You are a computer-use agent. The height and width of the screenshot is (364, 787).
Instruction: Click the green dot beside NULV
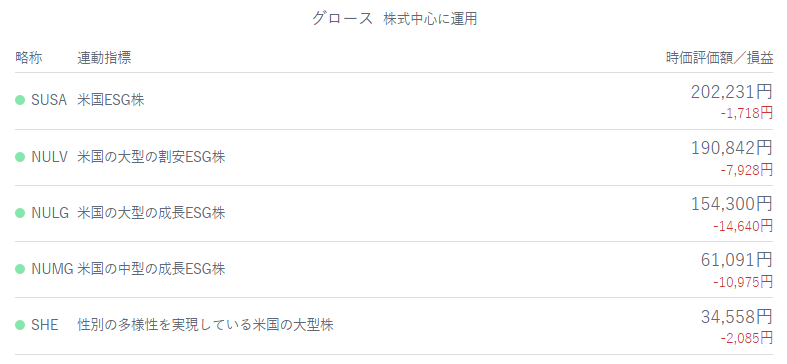[20, 157]
